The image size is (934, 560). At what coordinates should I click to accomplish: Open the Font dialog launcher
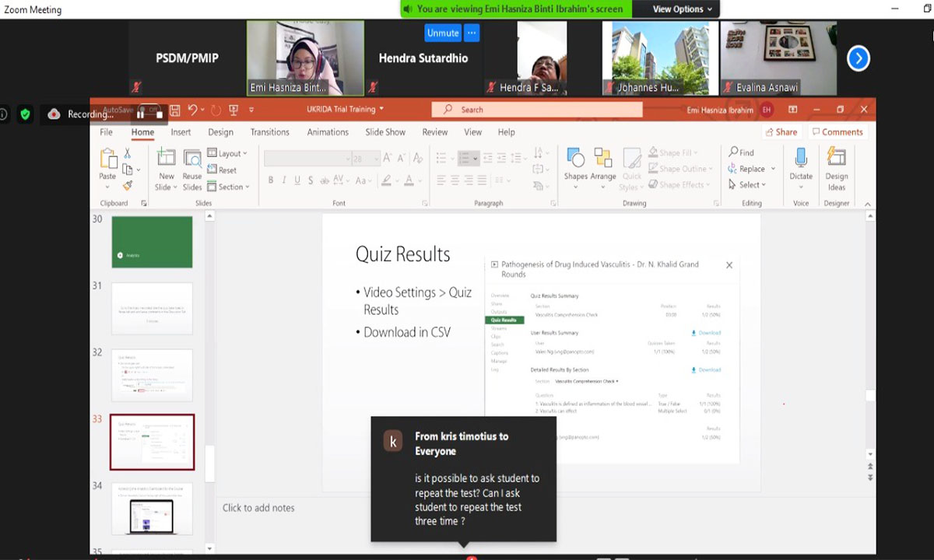click(x=425, y=204)
